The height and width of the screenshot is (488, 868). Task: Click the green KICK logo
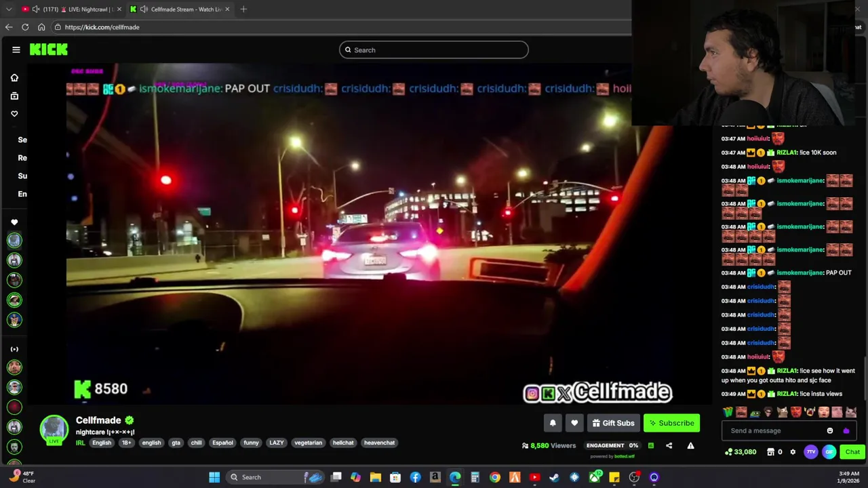(x=48, y=49)
